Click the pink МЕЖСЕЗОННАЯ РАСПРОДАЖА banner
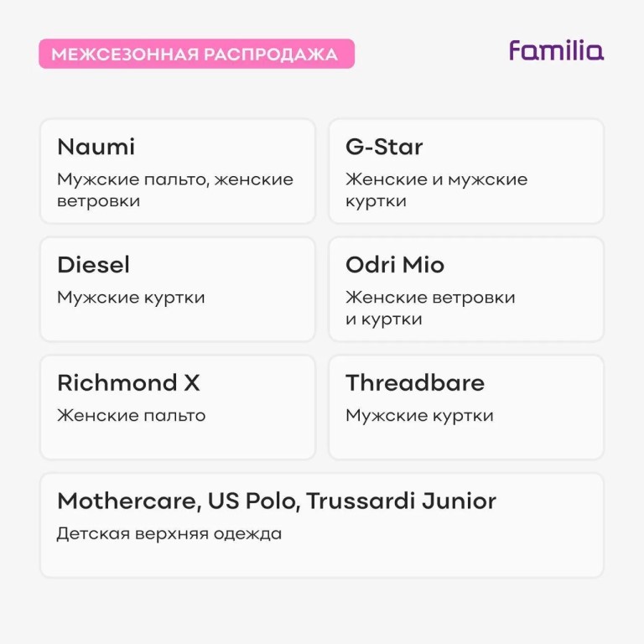 click(196, 55)
